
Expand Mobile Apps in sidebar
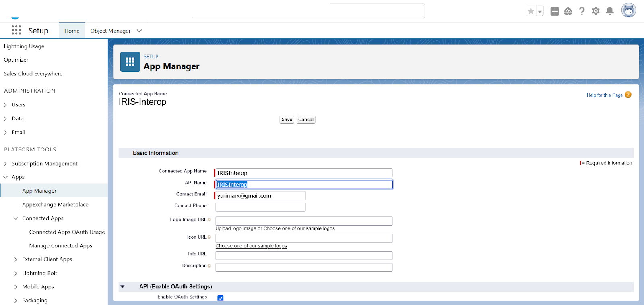[x=16, y=287]
